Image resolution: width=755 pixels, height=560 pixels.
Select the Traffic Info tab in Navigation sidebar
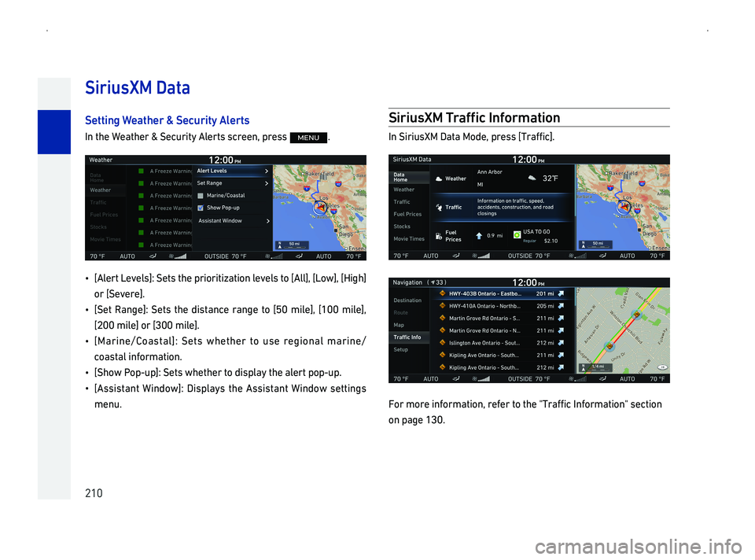pyautogui.click(x=407, y=337)
